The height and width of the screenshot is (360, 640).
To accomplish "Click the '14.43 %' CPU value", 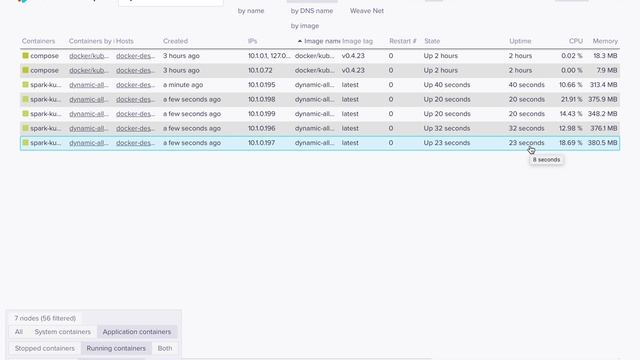I will pos(571,114).
